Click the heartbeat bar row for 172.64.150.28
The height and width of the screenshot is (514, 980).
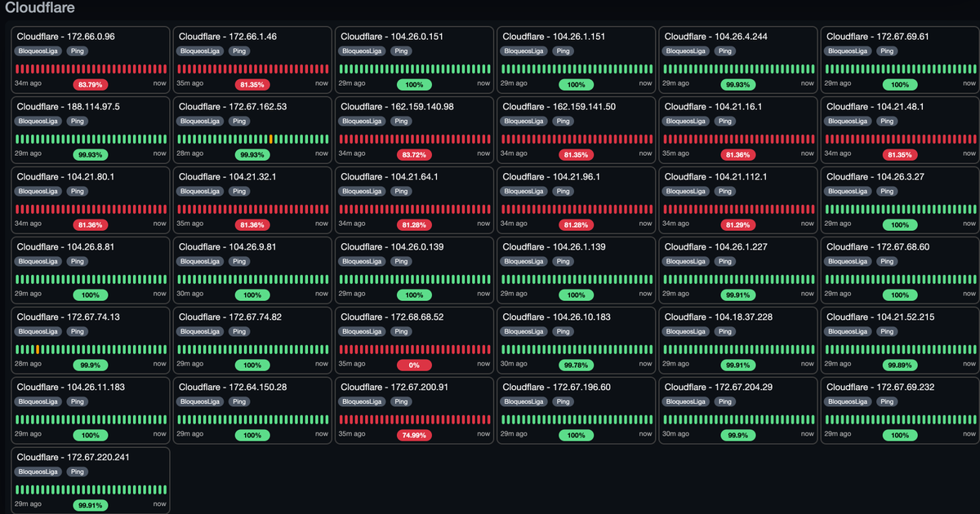(x=252, y=420)
